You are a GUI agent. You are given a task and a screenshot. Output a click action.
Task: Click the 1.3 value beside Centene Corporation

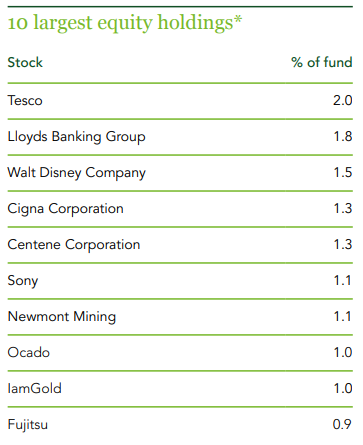point(343,244)
